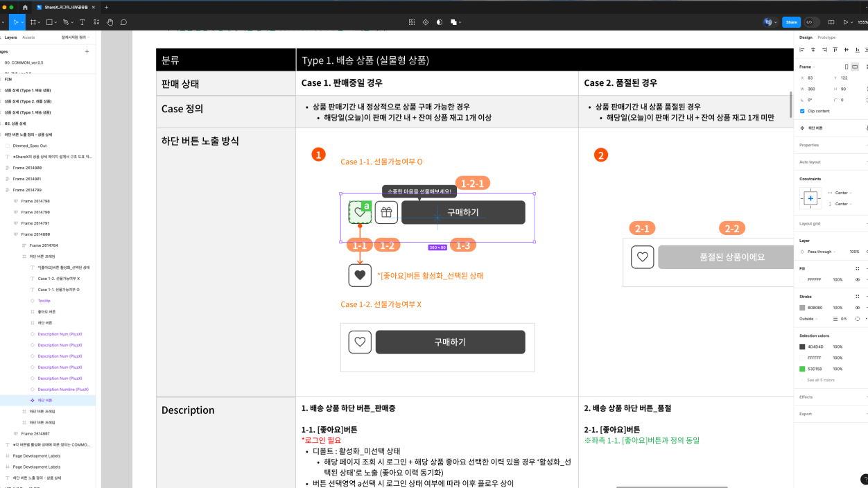The height and width of the screenshot is (488, 868).
Task: Click Align left icon
Action: [802, 50]
